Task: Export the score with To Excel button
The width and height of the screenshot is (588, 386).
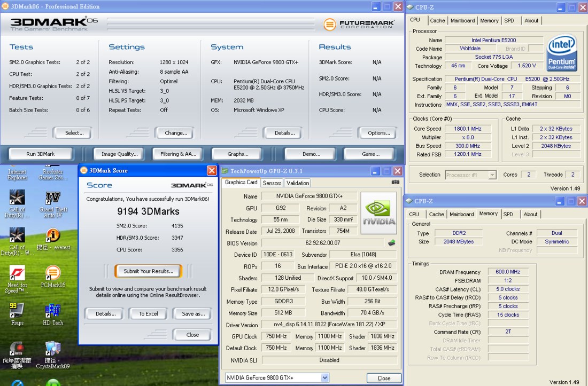Action: click(149, 314)
